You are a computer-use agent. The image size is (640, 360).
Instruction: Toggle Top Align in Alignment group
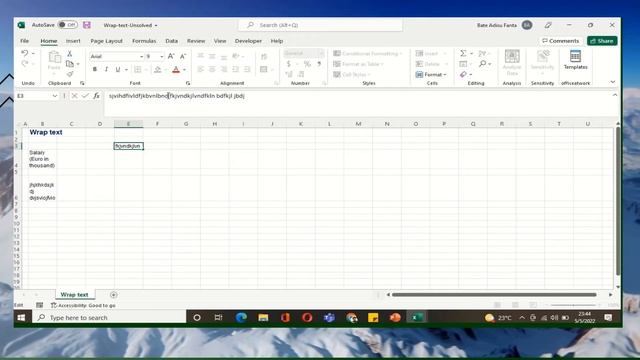coord(200,56)
